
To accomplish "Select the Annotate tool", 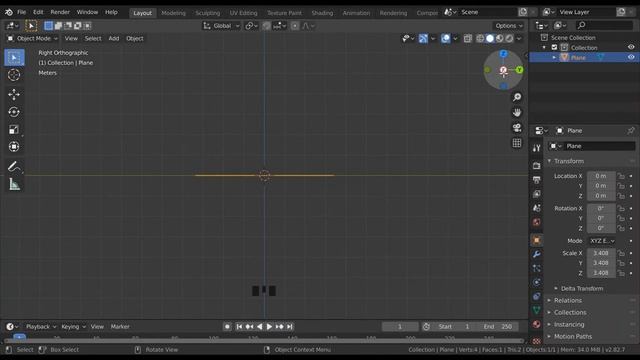I will pyautogui.click(x=14, y=167).
